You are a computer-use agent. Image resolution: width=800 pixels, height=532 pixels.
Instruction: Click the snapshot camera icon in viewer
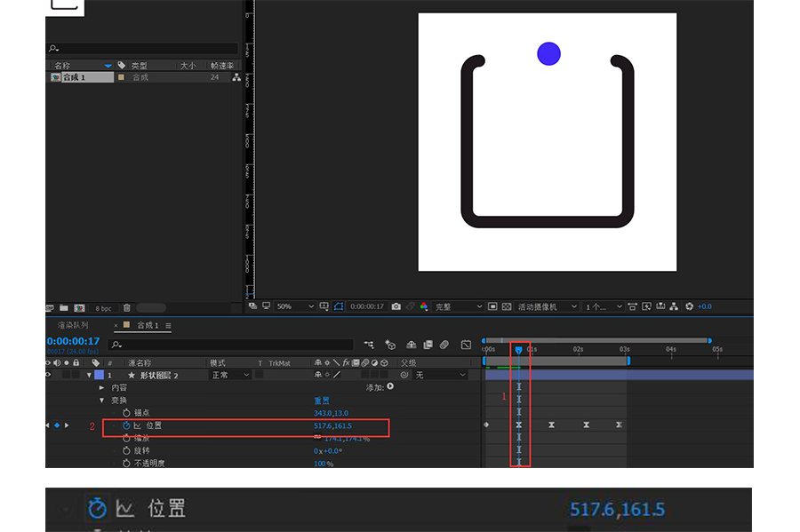[396, 306]
